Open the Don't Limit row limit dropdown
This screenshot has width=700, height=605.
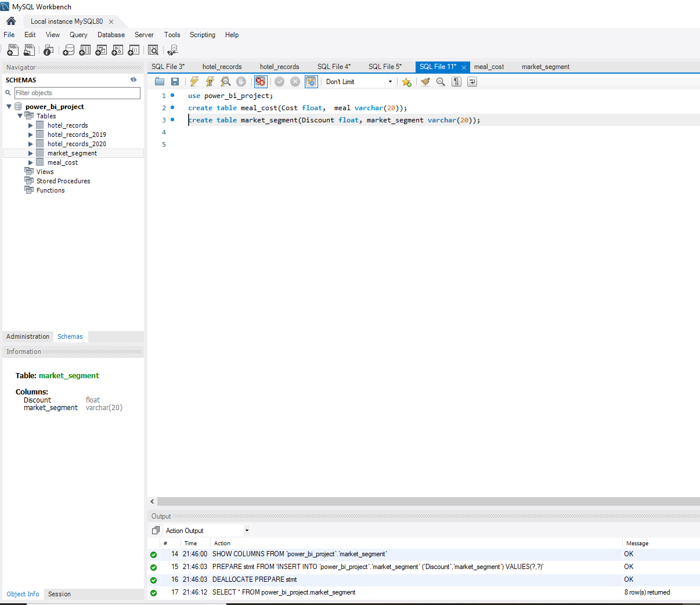pos(391,81)
